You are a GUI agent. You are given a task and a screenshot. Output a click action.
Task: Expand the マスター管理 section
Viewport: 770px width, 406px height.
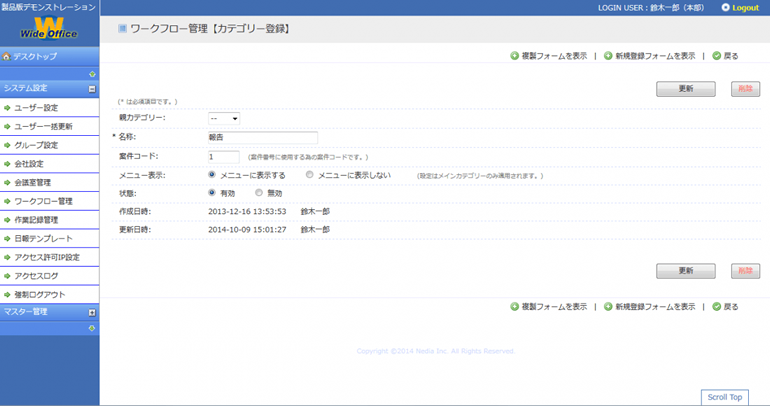coord(92,312)
